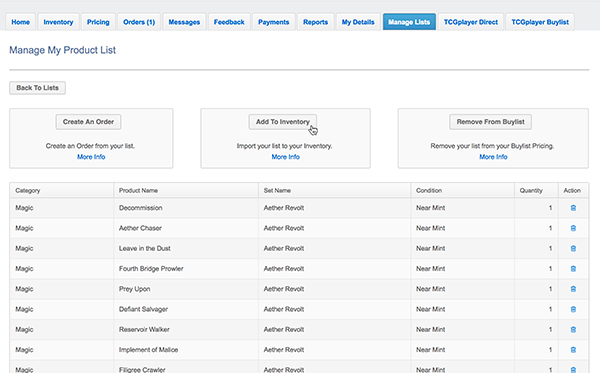
Task: Open the My Details tab
Action: tap(358, 22)
